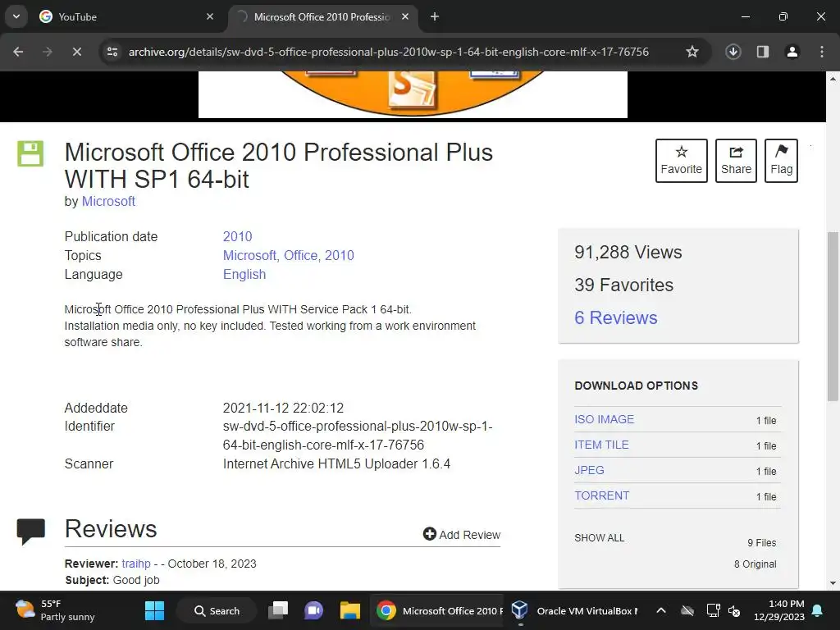Switch to Chrome taskbar window
This screenshot has width=840, height=630.
pyautogui.click(x=437, y=610)
